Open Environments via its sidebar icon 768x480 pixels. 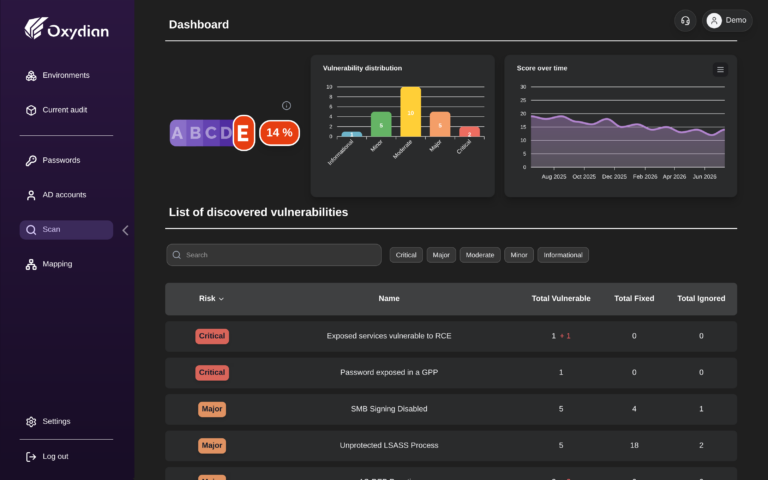pyautogui.click(x=31, y=75)
